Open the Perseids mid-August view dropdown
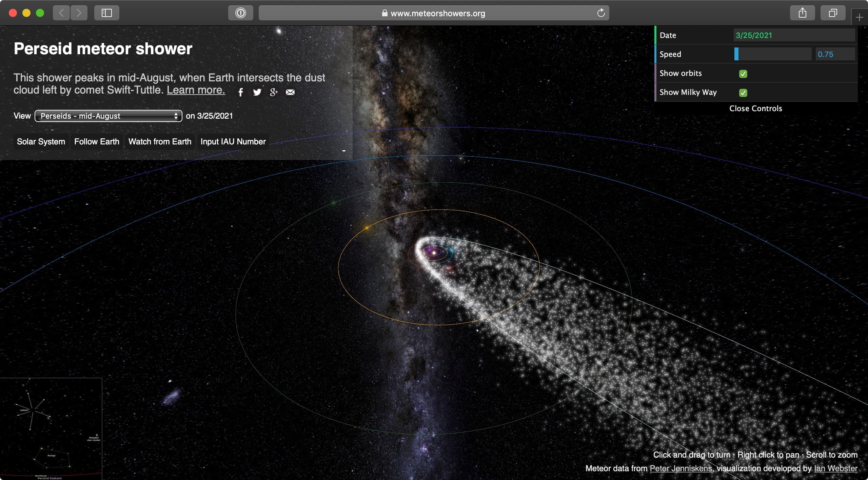 point(108,116)
